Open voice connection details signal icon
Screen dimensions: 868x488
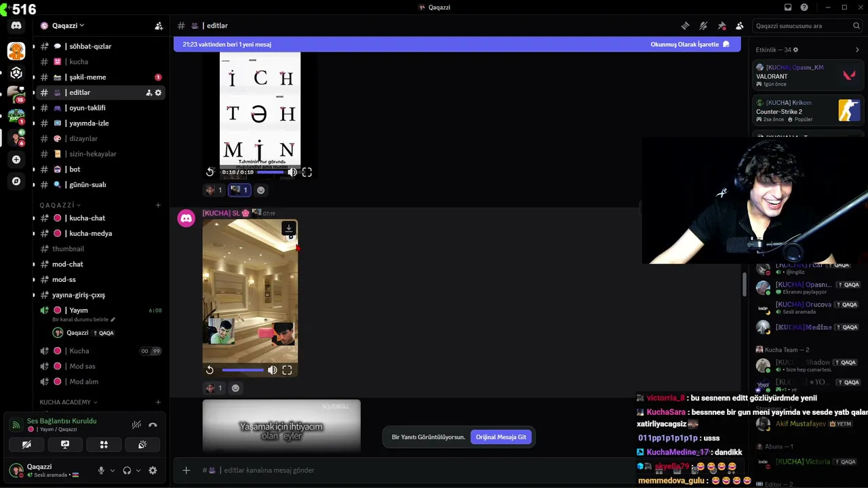tap(16, 425)
